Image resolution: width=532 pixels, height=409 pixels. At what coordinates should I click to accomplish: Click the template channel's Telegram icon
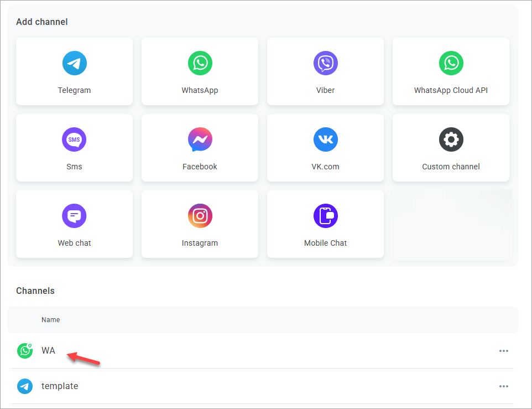(25, 386)
